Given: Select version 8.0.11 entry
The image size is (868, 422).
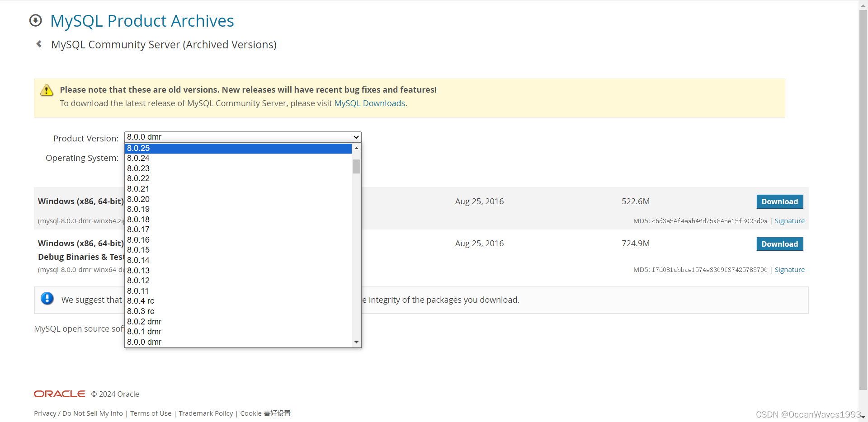Looking at the screenshot, I should click(x=238, y=291).
